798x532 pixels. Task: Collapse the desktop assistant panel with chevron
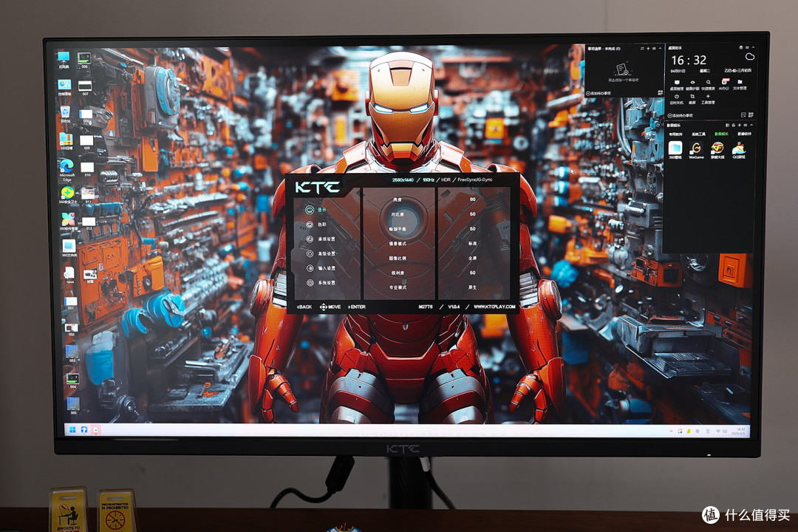pyautogui.click(x=753, y=47)
